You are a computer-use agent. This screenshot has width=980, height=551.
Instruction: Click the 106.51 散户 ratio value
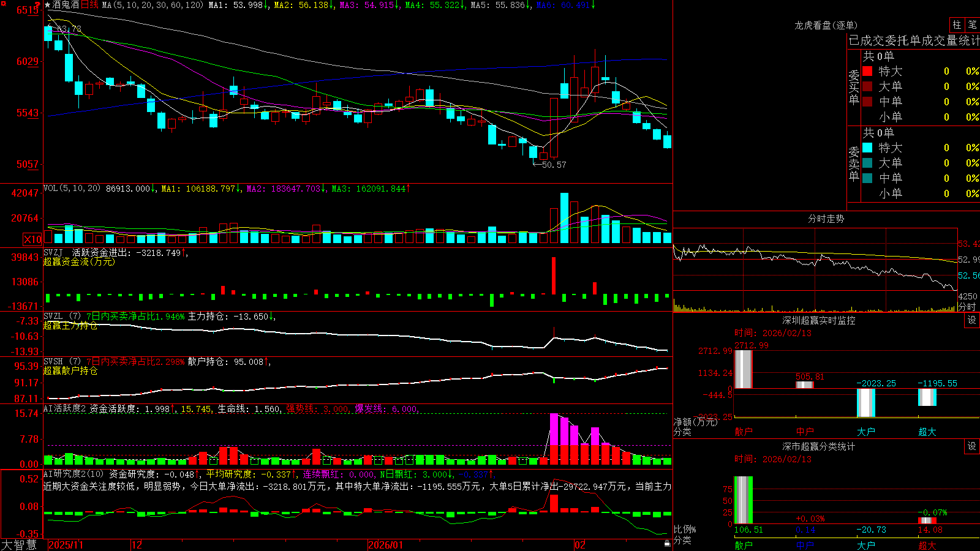coord(748,530)
